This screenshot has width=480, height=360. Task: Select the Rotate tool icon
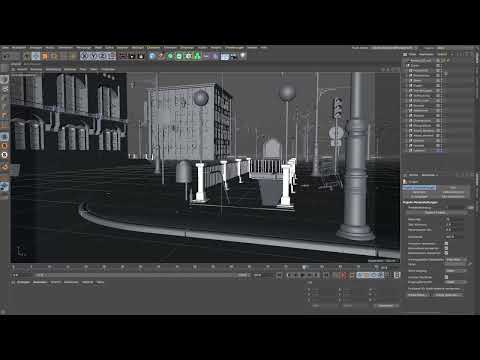tap(54, 56)
